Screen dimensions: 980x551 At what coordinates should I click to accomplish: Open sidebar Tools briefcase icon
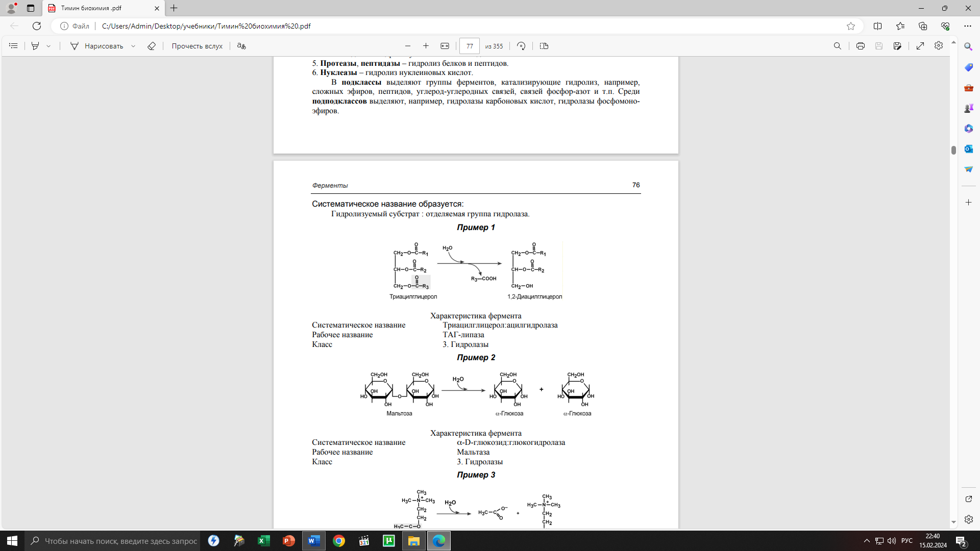coord(968,88)
